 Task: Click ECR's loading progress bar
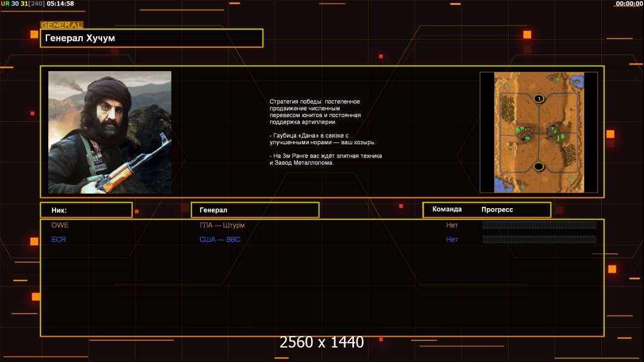point(539,240)
